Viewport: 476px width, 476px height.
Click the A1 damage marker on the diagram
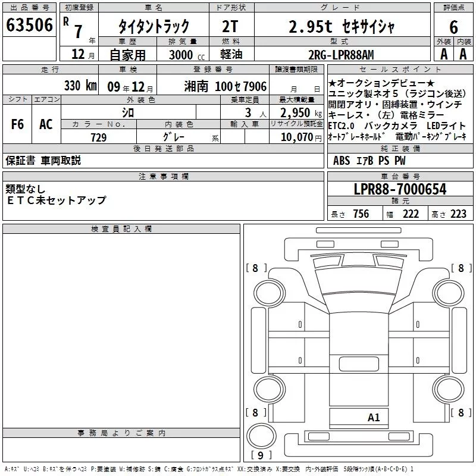[373, 418]
